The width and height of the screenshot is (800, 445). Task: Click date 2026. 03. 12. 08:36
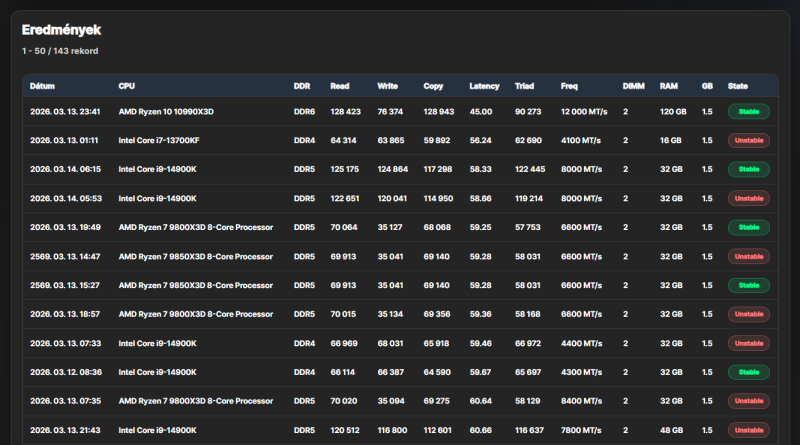coord(66,372)
